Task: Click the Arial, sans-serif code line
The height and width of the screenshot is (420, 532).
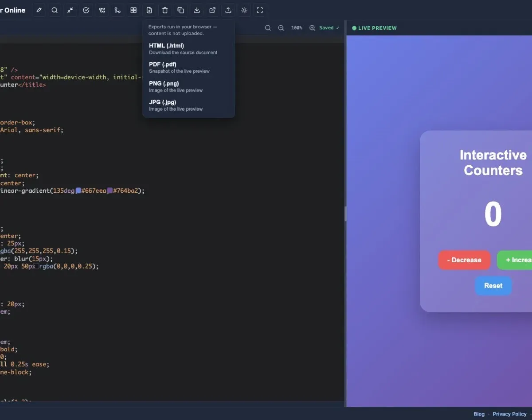Action: coord(32,130)
